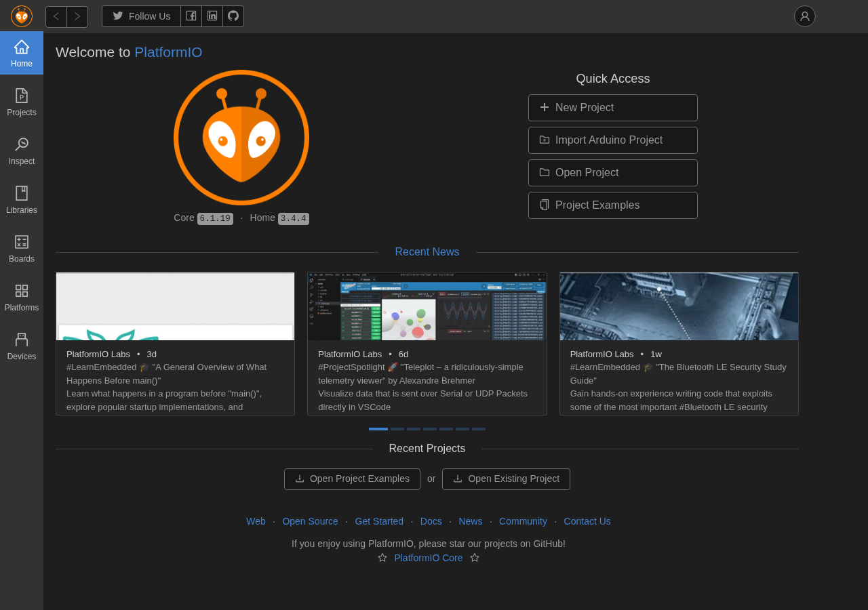This screenshot has width=868, height=610.
Task: Go forward using the right arrow button
Action: 77,17
